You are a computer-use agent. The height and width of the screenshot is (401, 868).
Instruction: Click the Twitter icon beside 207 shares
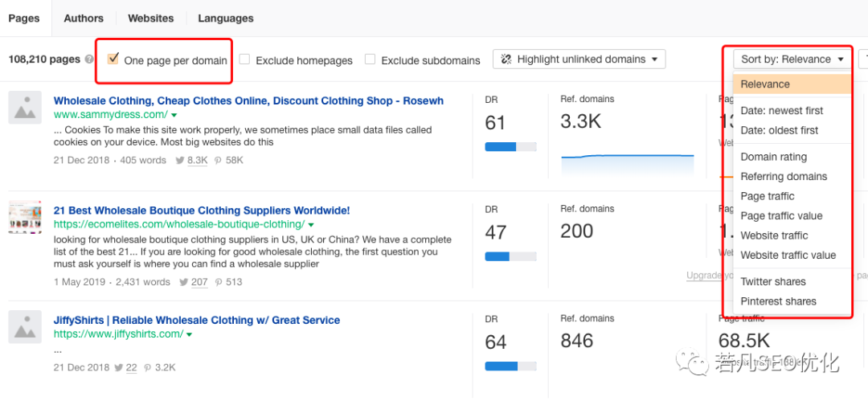[x=183, y=282]
